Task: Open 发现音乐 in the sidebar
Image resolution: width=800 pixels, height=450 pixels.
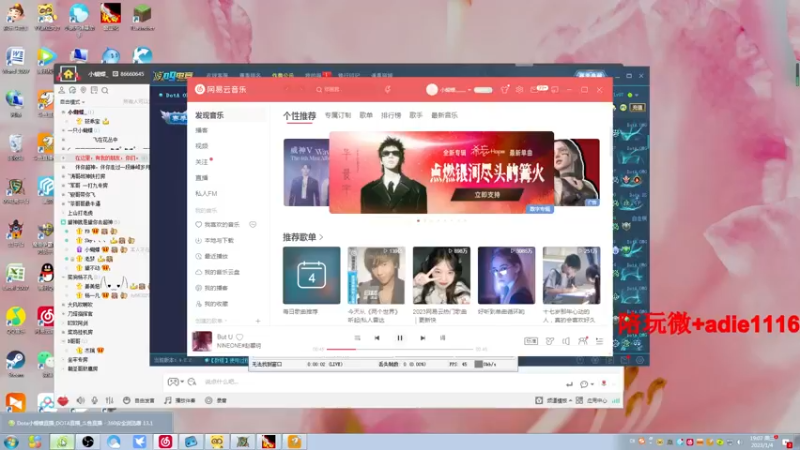Action: pyautogui.click(x=209, y=115)
